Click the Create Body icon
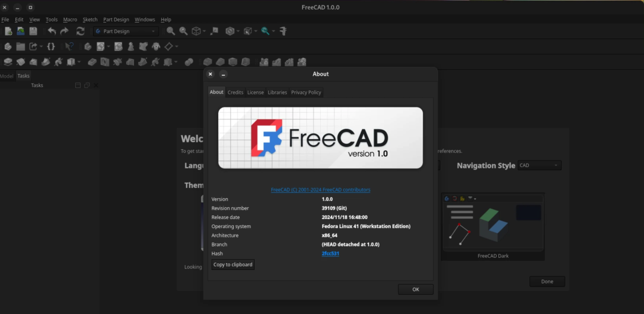Image resolution: width=644 pixels, height=314 pixels. pyautogui.click(x=88, y=47)
